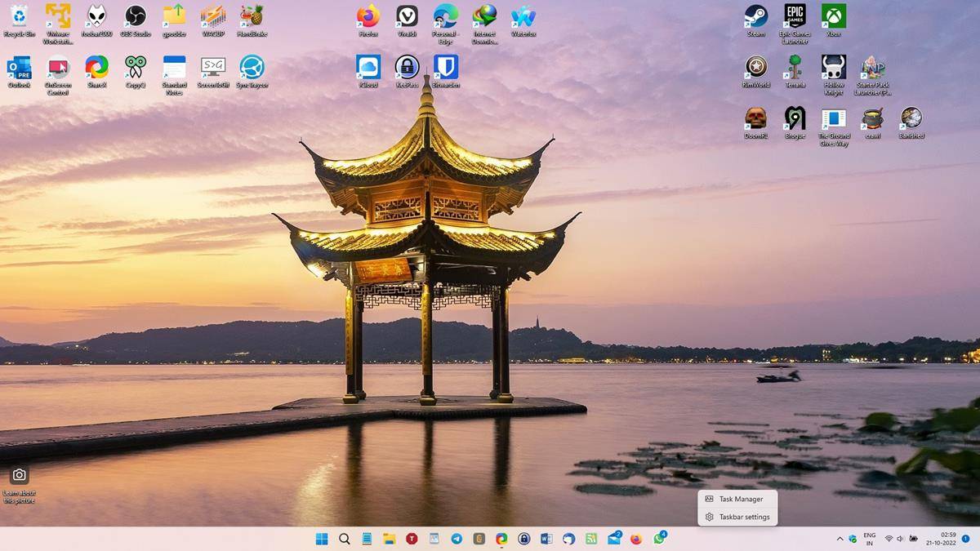The height and width of the screenshot is (551, 980).
Task: Open the calendar by clicking the clock
Action: tap(946, 539)
